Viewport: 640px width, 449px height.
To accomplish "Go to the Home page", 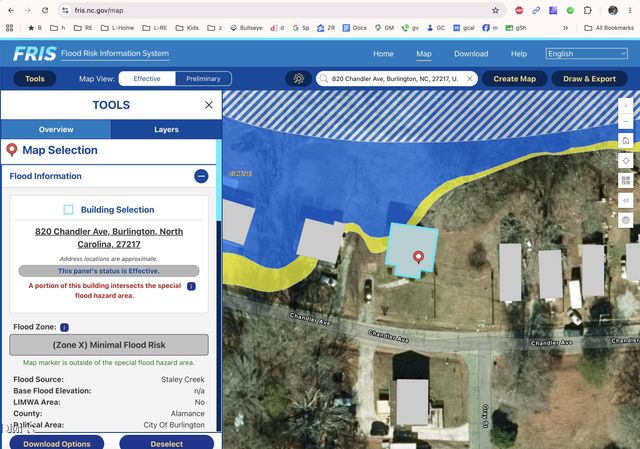I will (383, 53).
